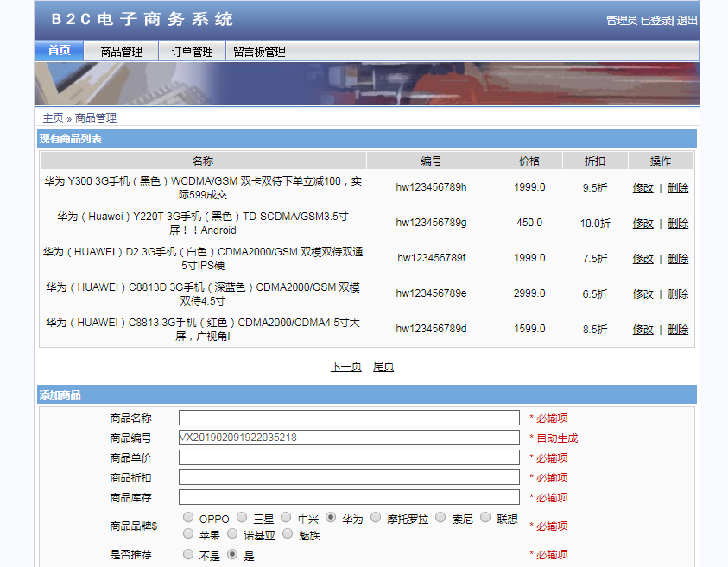
Task: Click product name 华为 C8813D 3G手机
Action: tap(203, 293)
